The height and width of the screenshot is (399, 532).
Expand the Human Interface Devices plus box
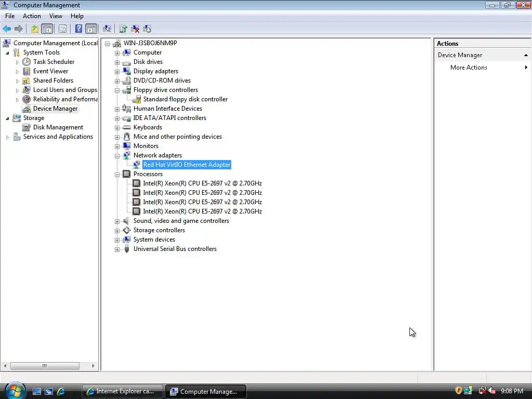117,109
